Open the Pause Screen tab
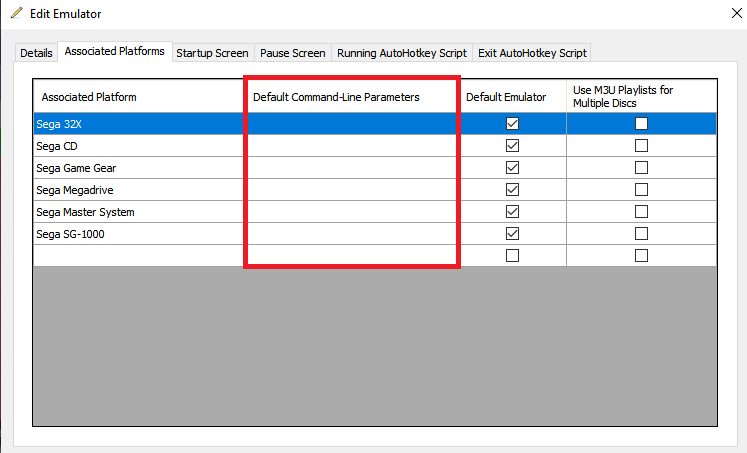 point(293,53)
